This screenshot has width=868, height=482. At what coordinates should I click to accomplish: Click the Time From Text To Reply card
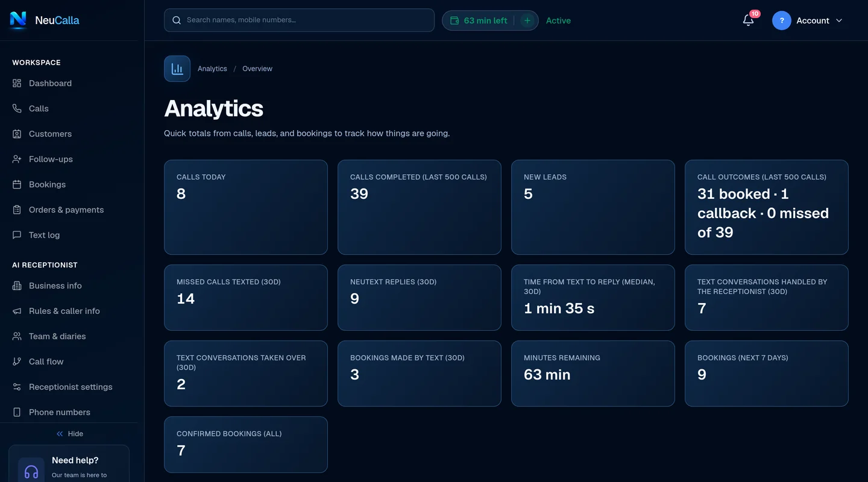pyautogui.click(x=593, y=298)
